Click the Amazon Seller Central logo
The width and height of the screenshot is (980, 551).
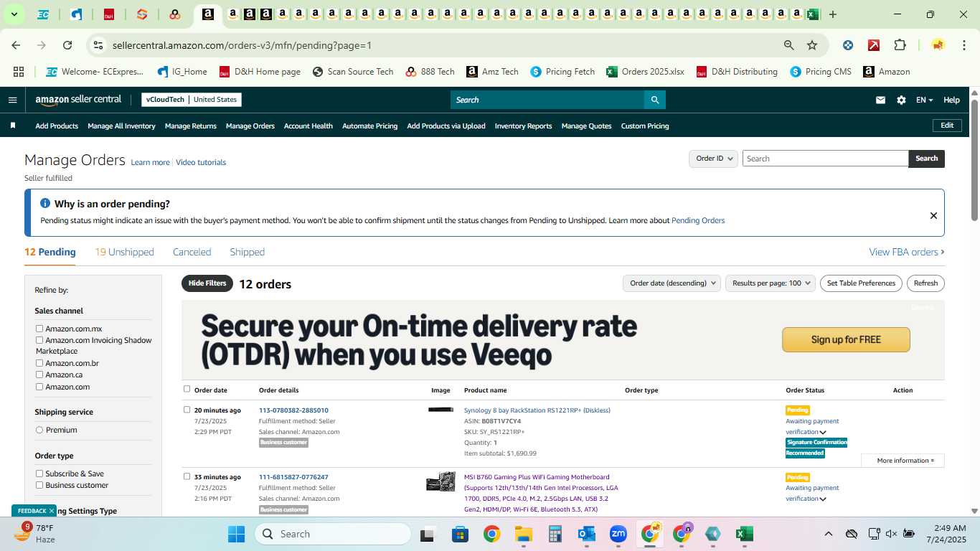(x=78, y=100)
